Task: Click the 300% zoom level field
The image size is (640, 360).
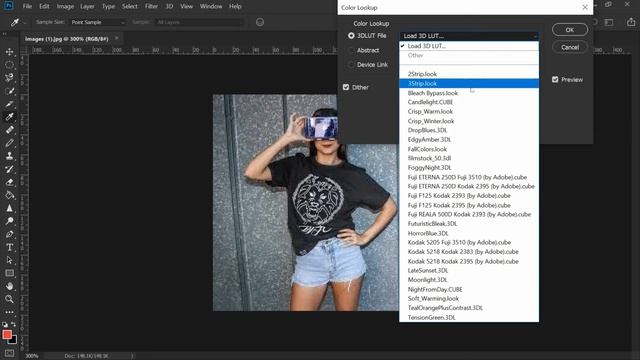Action: (x=32, y=356)
